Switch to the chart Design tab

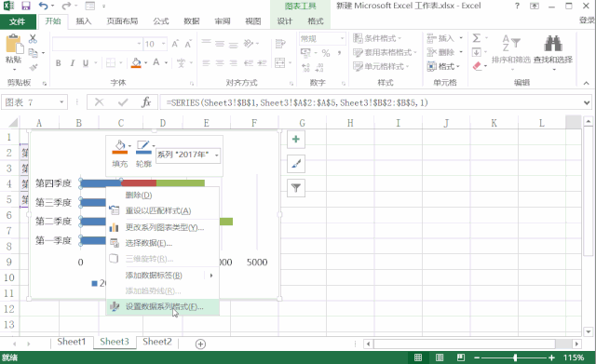click(x=285, y=21)
